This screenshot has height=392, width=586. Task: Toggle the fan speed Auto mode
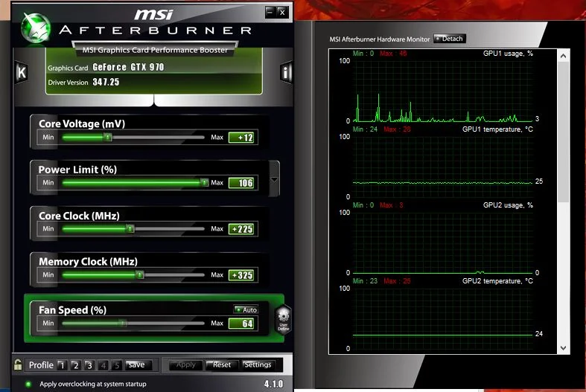pyautogui.click(x=246, y=309)
